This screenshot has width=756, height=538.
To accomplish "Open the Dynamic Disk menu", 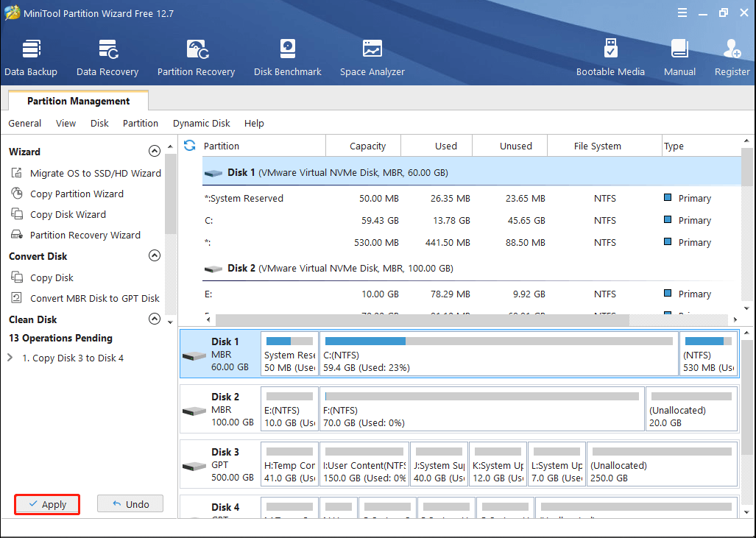I will (x=202, y=124).
